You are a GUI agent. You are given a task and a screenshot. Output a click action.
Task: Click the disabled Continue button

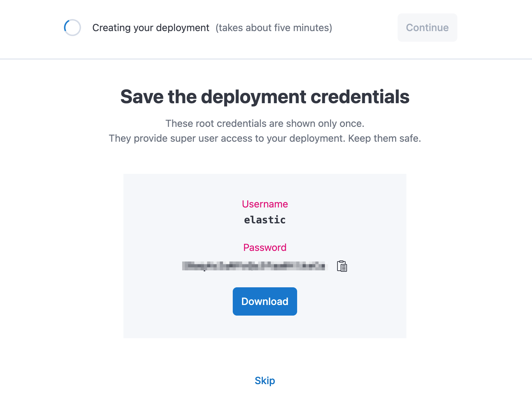pyautogui.click(x=427, y=28)
